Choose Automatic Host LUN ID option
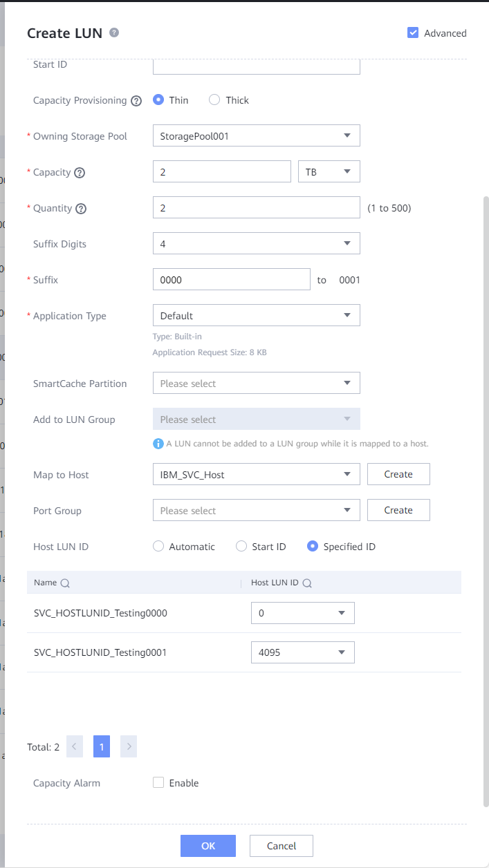Image resolution: width=489 pixels, height=868 pixels. (x=158, y=547)
